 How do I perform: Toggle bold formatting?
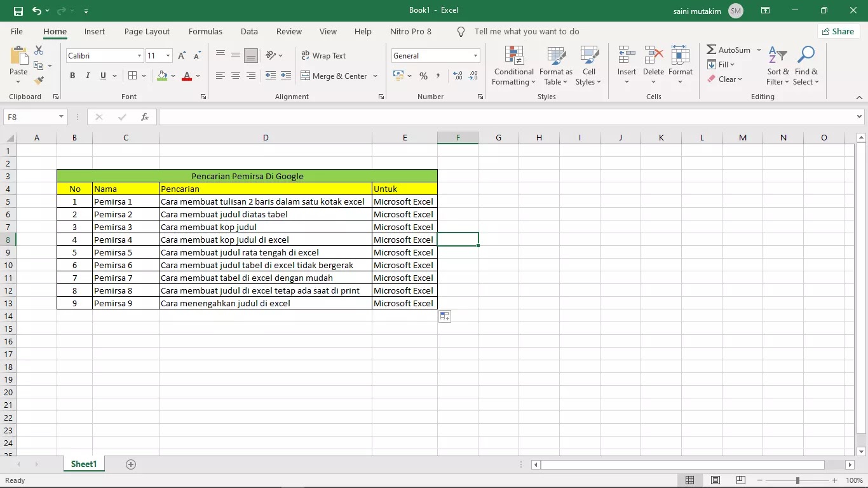pos(72,76)
